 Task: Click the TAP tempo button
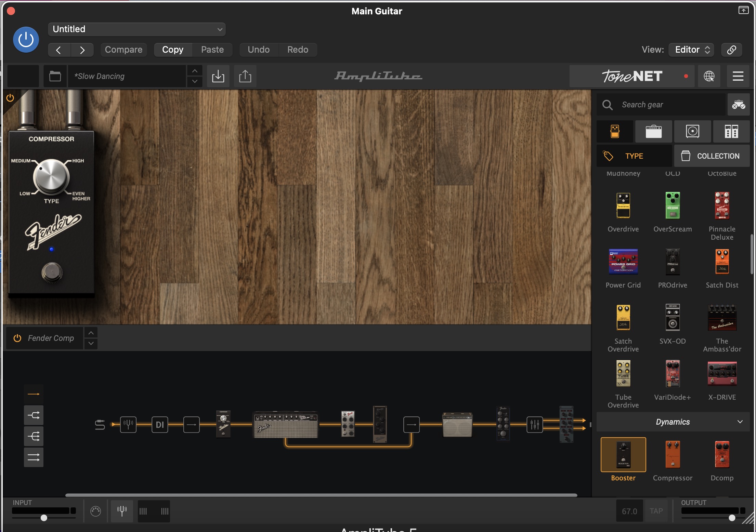coord(656,511)
